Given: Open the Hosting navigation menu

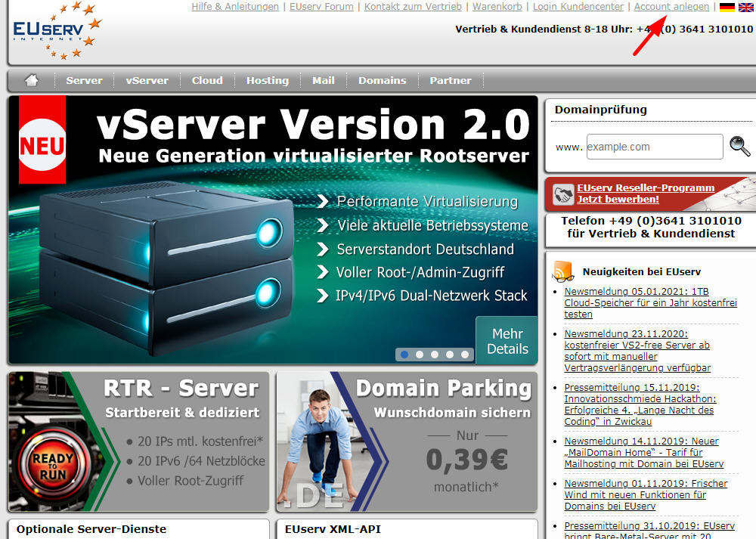Looking at the screenshot, I should click(267, 80).
